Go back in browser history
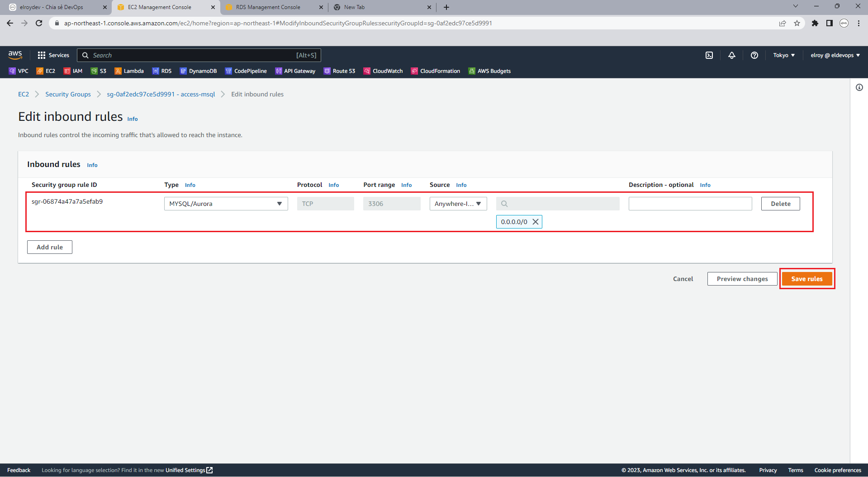Image resolution: width=868 pixels, height=477 pixels. (10, 23)
